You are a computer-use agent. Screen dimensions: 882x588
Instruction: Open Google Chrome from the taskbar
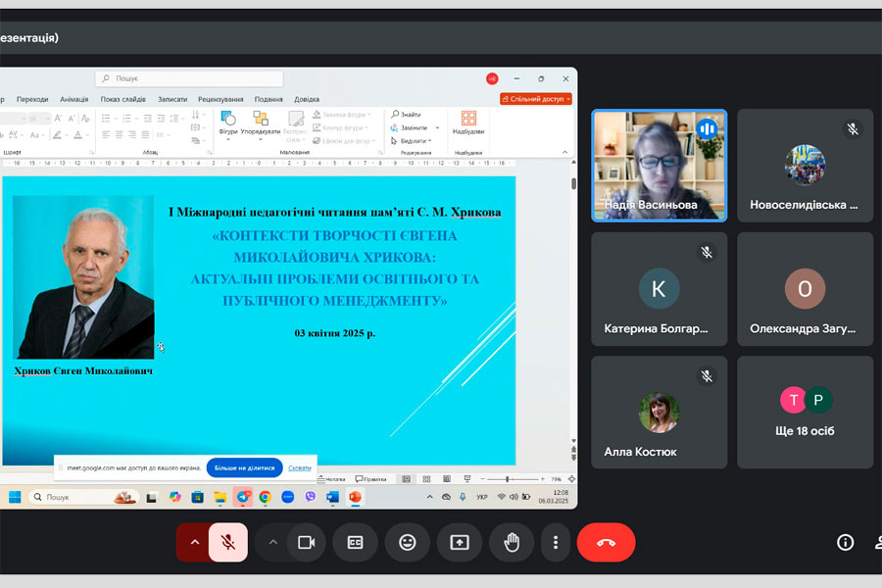pos(265,497)
